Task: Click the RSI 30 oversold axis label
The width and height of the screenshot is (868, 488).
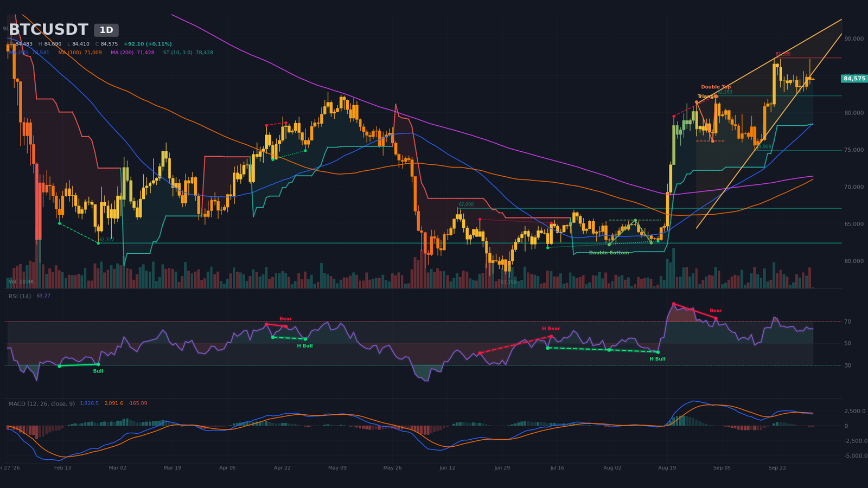Action: point(847,365)
